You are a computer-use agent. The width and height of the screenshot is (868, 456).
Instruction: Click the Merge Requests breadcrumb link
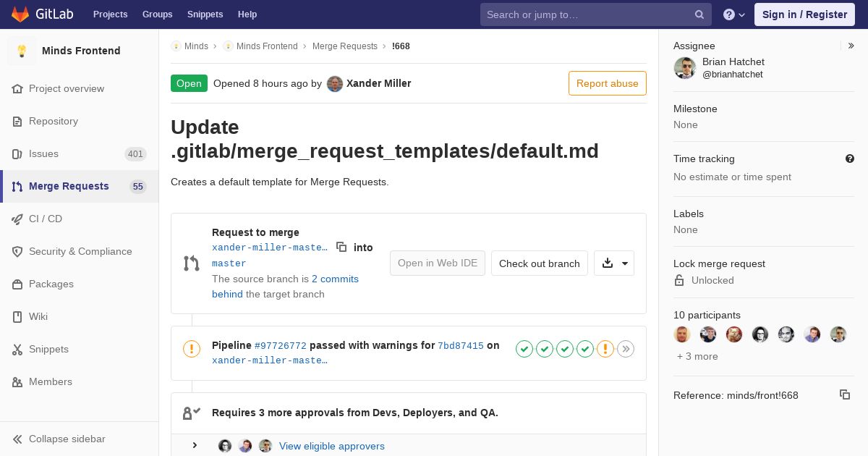click(345, 46)
